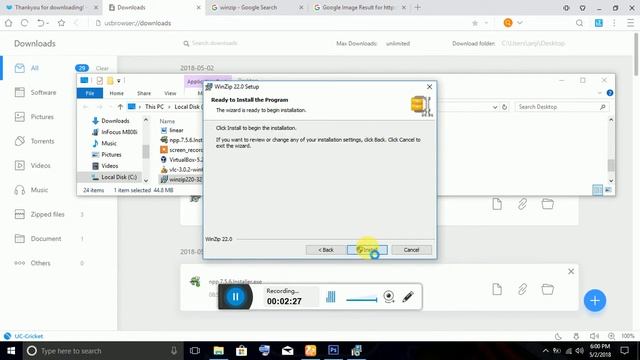
Task: Open the View ribbon tab in Explorer
Action: click(x=170, y=93)
